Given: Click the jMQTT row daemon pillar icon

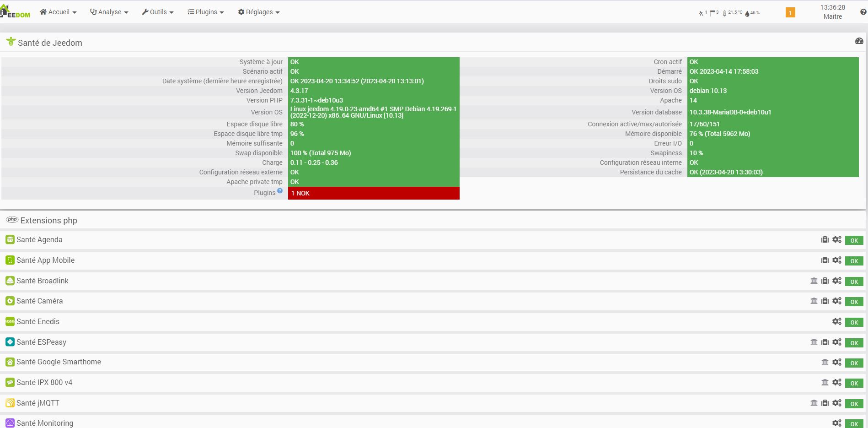Looking at the screenshot, I should (x=814, y=403).
